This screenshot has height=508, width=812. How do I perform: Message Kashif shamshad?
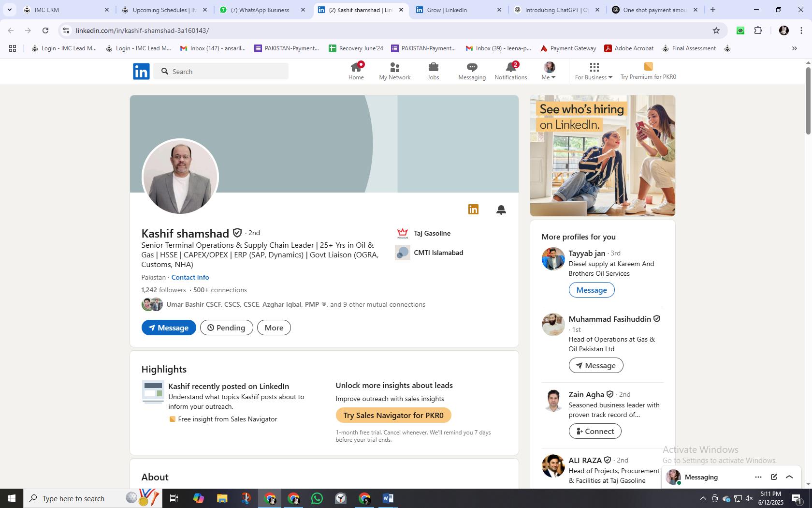pyautogui.click(x=169, y=328)
